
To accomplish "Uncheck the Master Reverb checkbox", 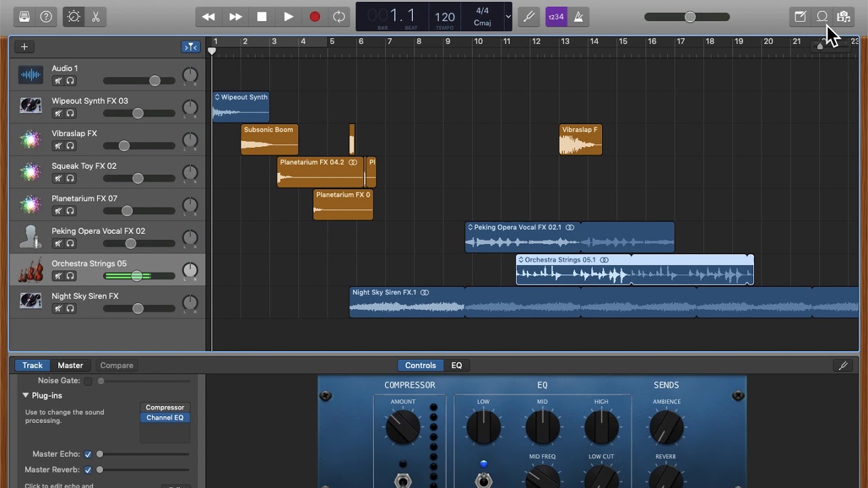I will pyautogui.click(x=87, y=470).
